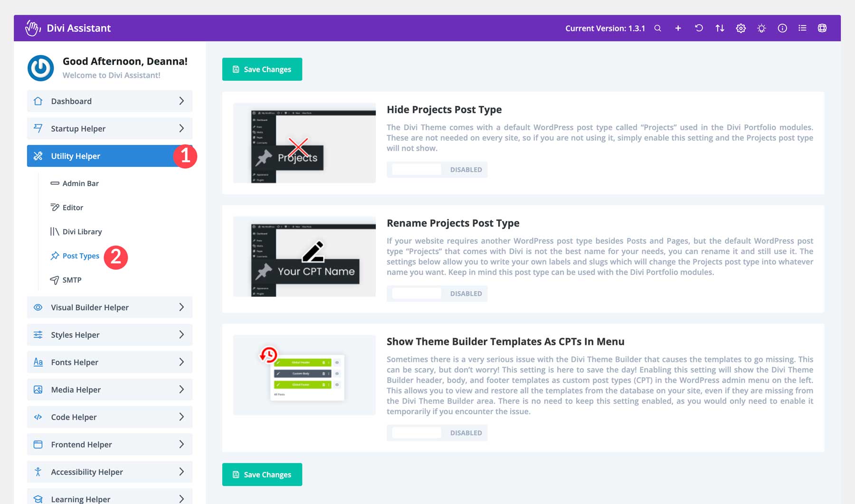Click the Divi Assistant hand logo
This screenshot has width=855, height=504.
[32, 28]
